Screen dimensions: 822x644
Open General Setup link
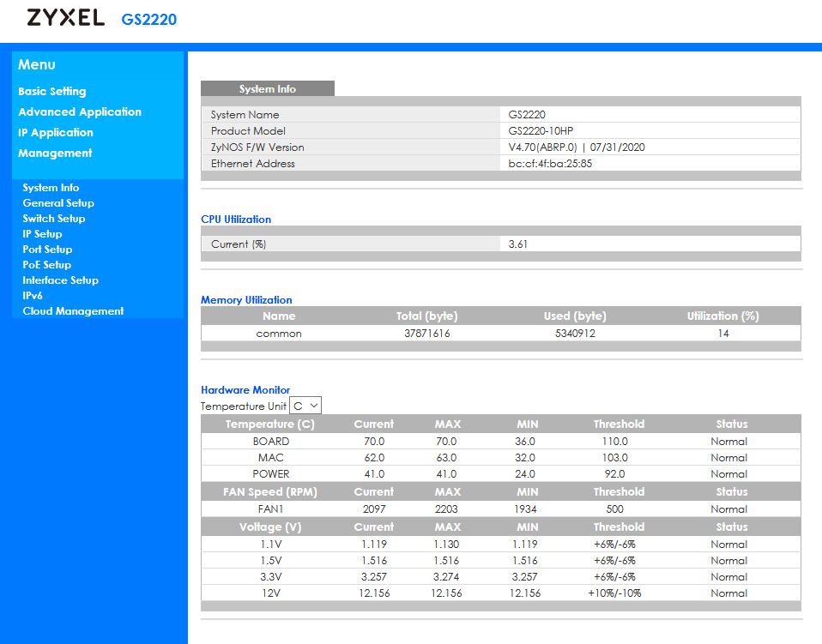pos(58,202)
